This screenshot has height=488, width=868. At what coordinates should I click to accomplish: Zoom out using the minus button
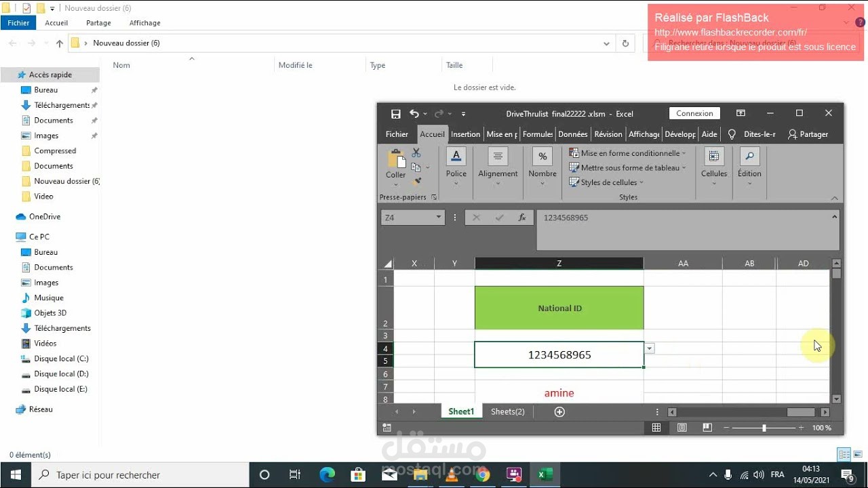pos(726,428)
